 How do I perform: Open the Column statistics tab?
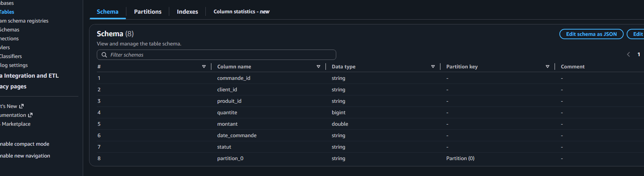tap(241, 12)
